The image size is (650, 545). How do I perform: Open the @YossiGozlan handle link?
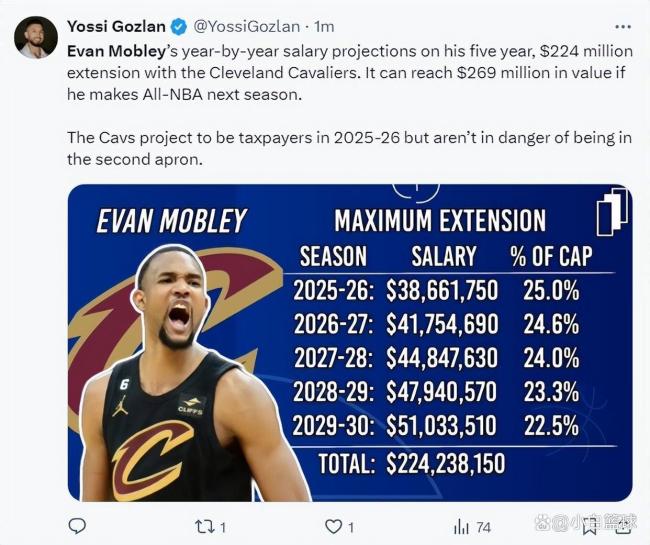click(x=247, y=27)
